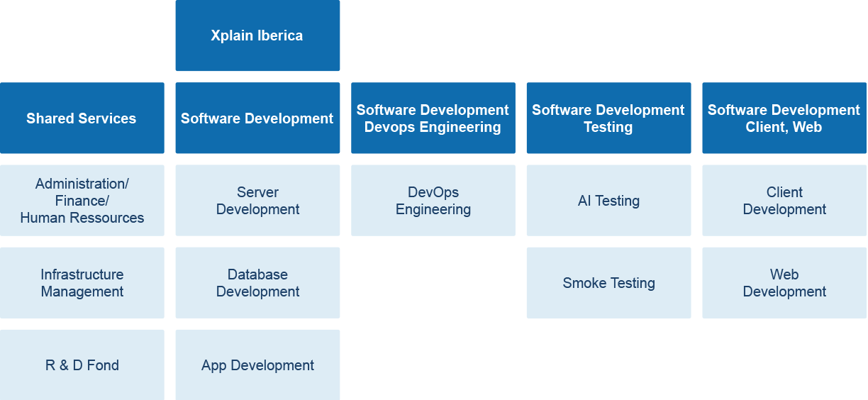Click the Xplain Iberica top box

(x=257, y=35)
